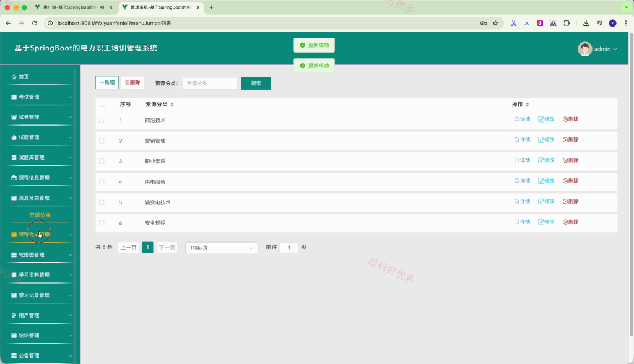
Task: Bookmark page with star icon
Action: pos(495,24)
